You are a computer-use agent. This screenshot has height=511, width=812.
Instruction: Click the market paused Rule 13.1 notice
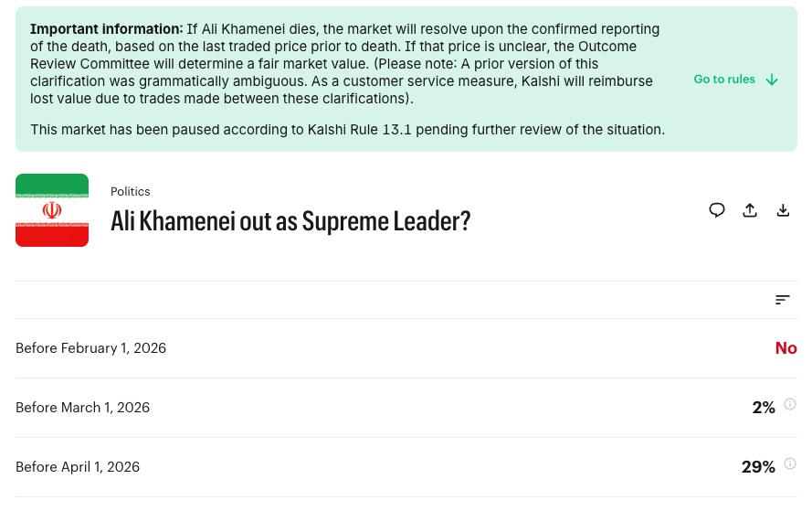coord(347,130)
